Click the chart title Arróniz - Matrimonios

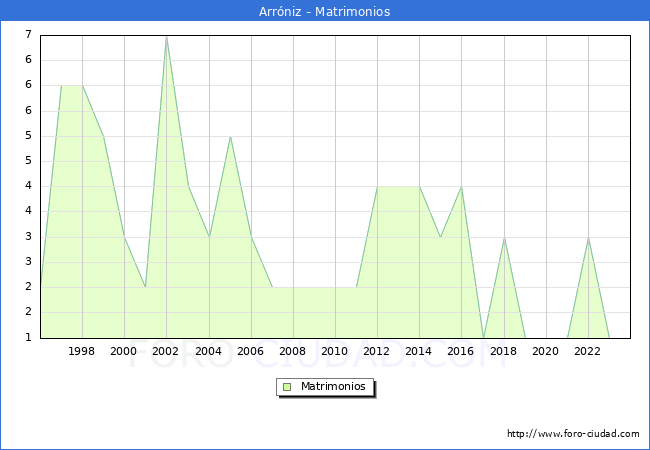325,12
